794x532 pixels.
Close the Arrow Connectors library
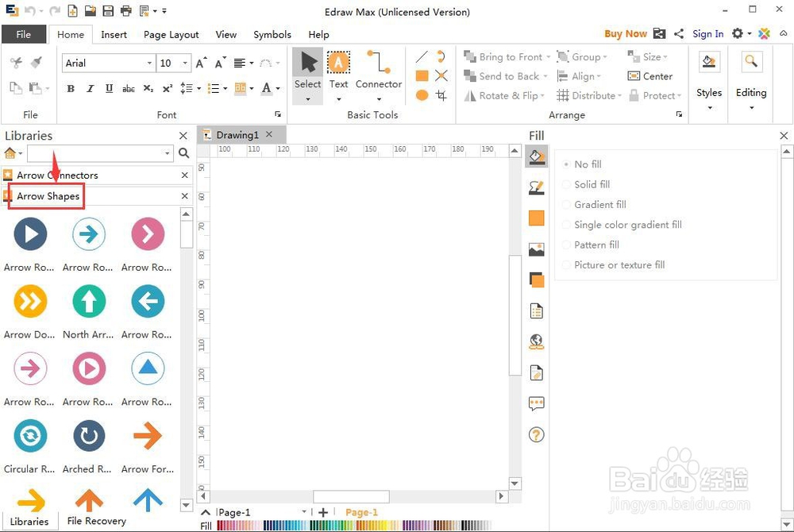tap(185, 175)
